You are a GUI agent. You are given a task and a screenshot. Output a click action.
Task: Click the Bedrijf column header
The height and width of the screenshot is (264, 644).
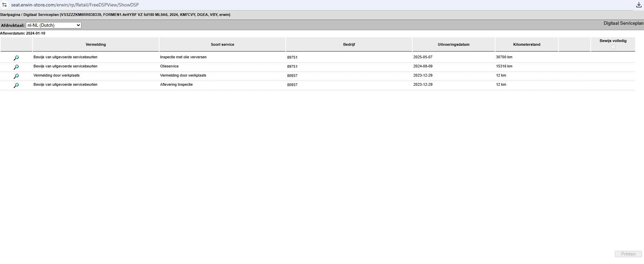349,44
